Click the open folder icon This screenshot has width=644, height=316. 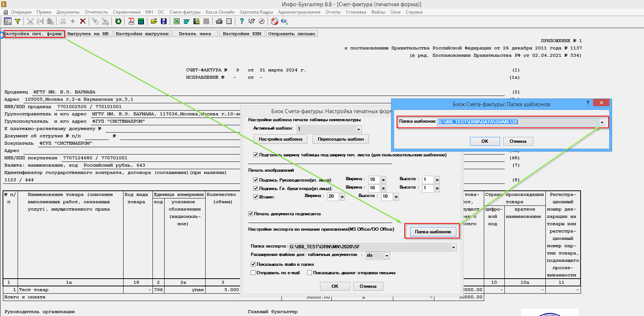(154, 21)
